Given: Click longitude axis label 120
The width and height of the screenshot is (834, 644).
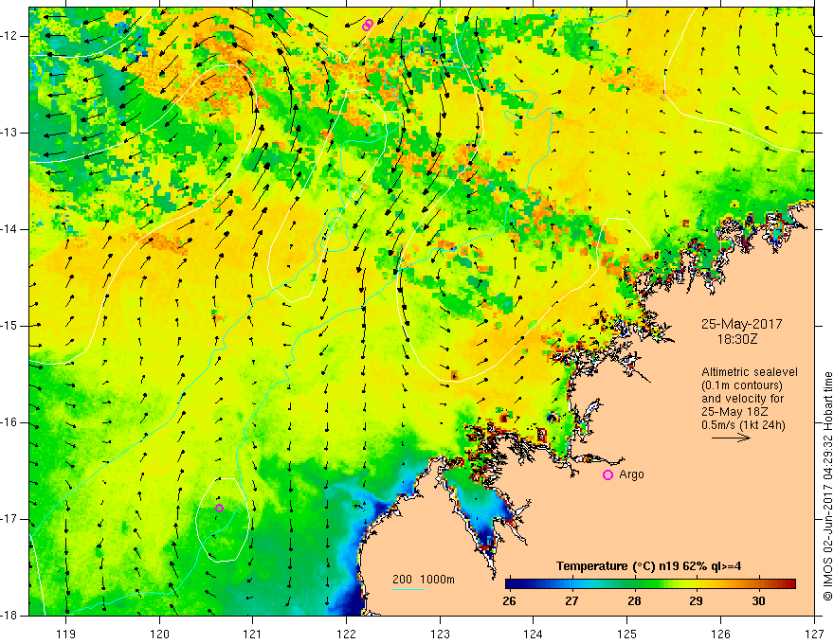Looking at the screenshot, I should [x=159, y=634].
